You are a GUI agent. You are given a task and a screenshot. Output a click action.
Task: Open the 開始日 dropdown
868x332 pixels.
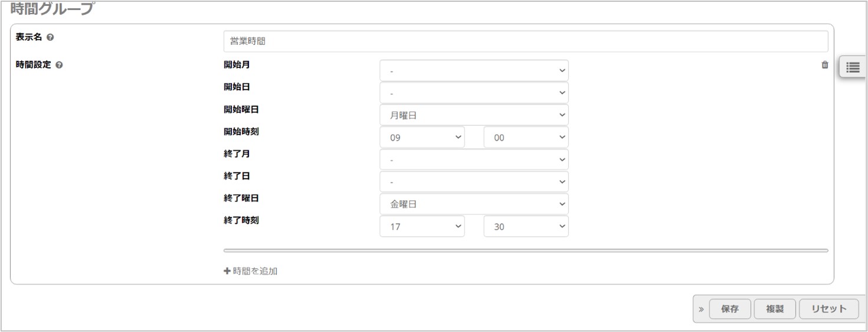tap(474, 93)
